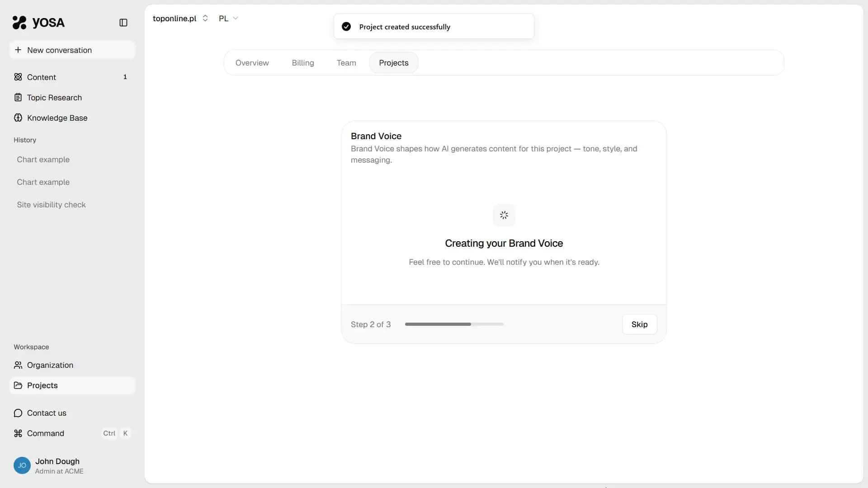Screen dimensions: 868x488
Task: Click the Knowledge Base brain icon
Action: coord(18,117)
